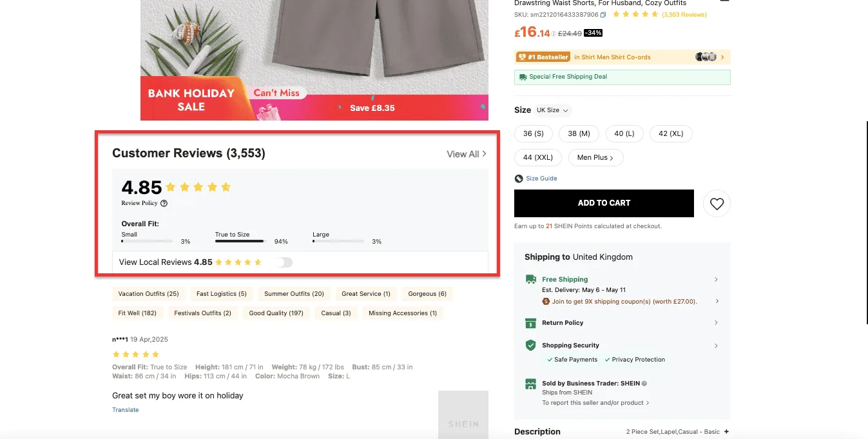Filter reviews by Summer Outfits (20)
Screen dimensions: 868x439
point(294,294)
